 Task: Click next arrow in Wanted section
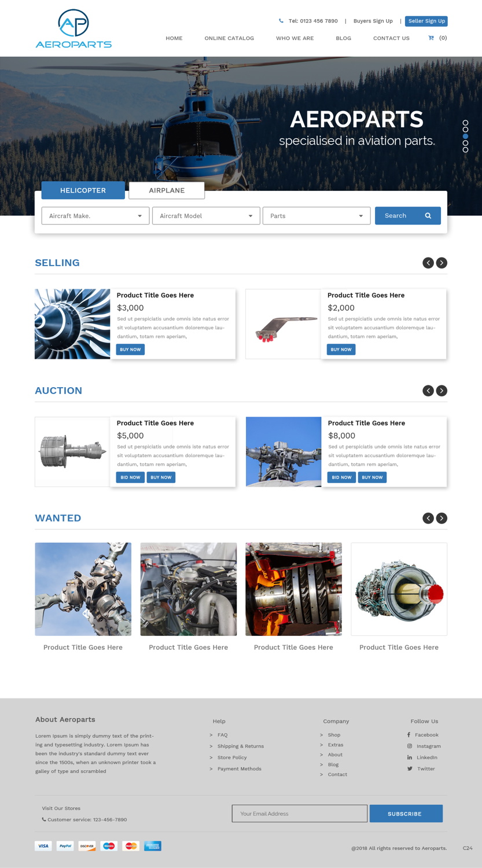tap(441, 518)
